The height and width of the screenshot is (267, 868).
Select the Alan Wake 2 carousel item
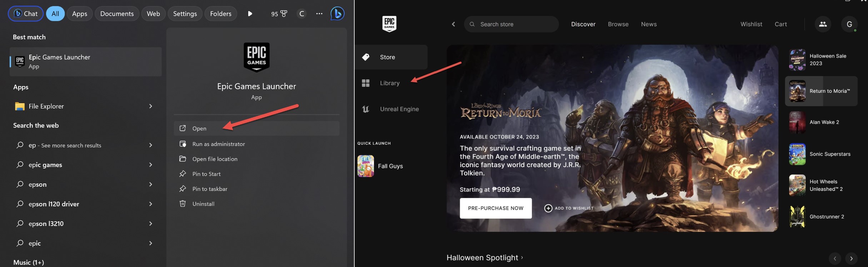point(821,122)
